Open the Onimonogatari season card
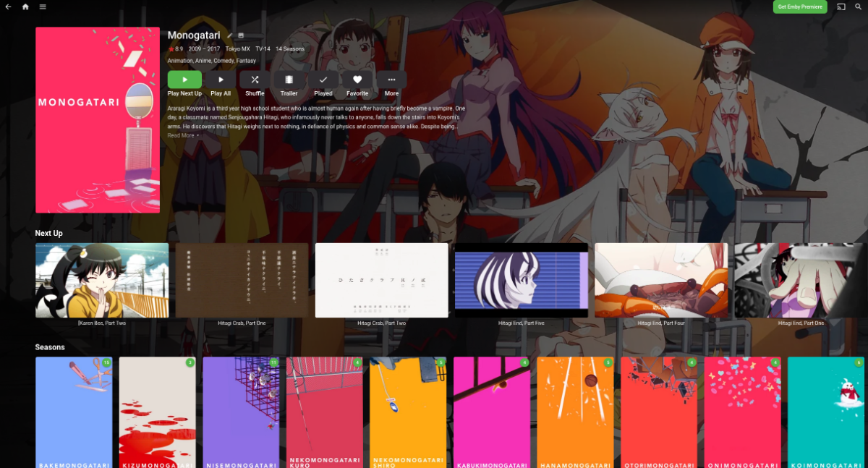868x468 pixels. tap(742, 412)
